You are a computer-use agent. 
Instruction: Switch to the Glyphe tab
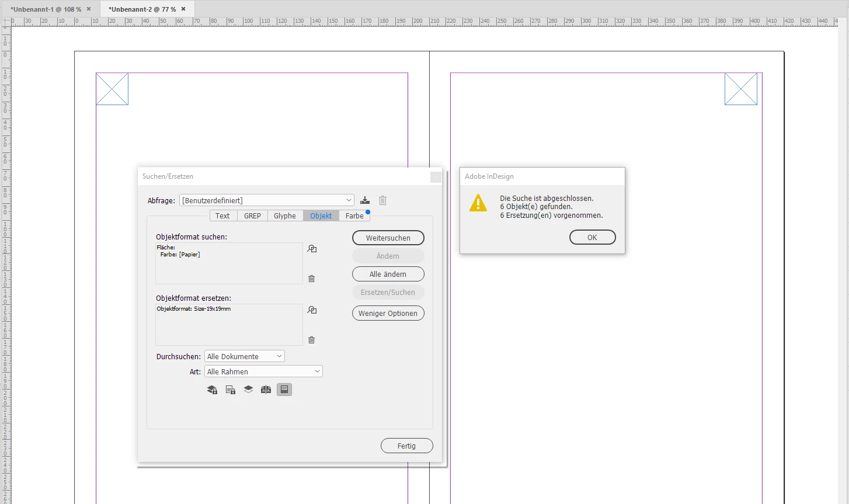pyautogui.click(x=285, y=215)
